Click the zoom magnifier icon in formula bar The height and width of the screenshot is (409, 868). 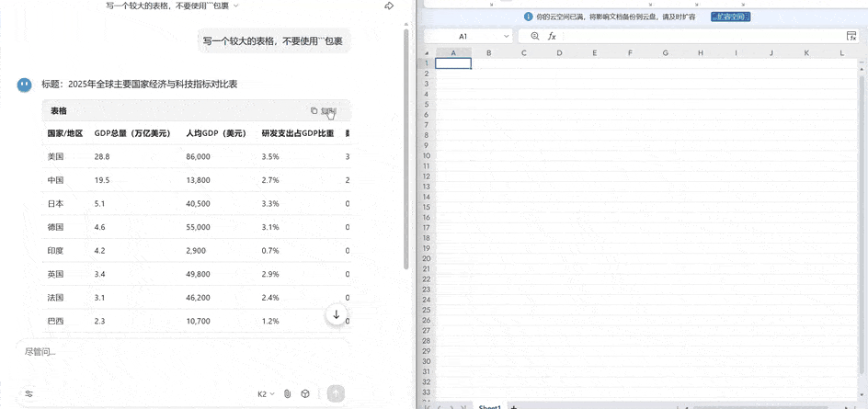[x=535, y=36]
